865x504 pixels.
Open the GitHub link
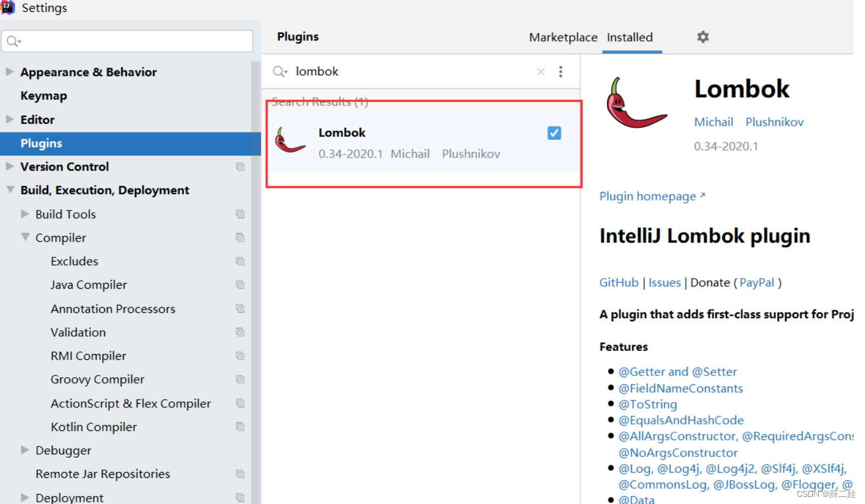click(x=619, y=283)
